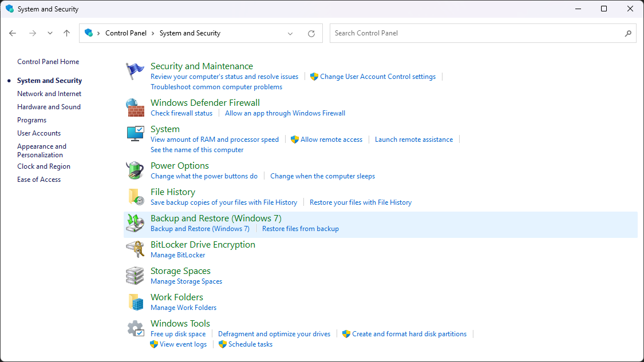Open the Power Options battery icon
The width and height of the screenshot is (644, 362).
135,170
